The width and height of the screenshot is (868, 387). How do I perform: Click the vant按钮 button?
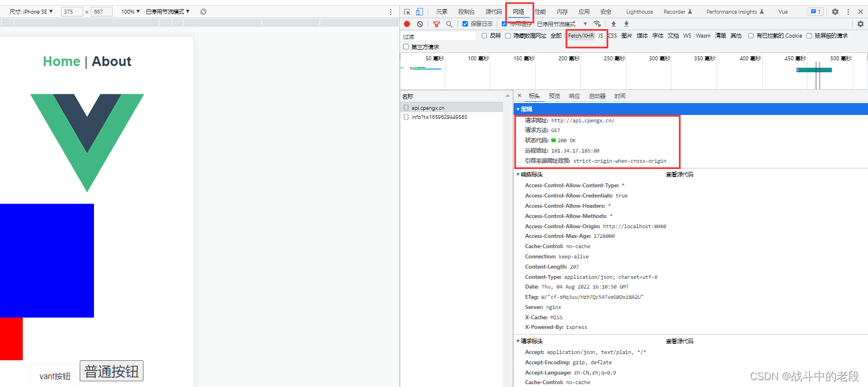(x=55, y=376)
